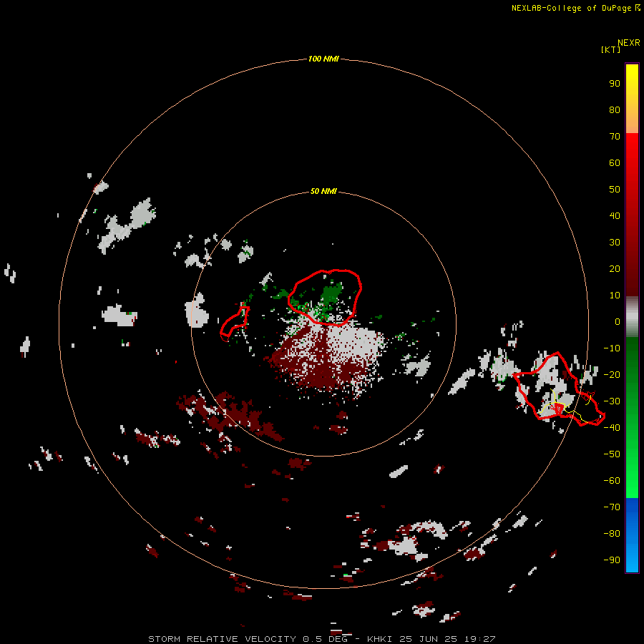Click the 90 value on the velocity scale
644x644 pixels.
(615, 84)
